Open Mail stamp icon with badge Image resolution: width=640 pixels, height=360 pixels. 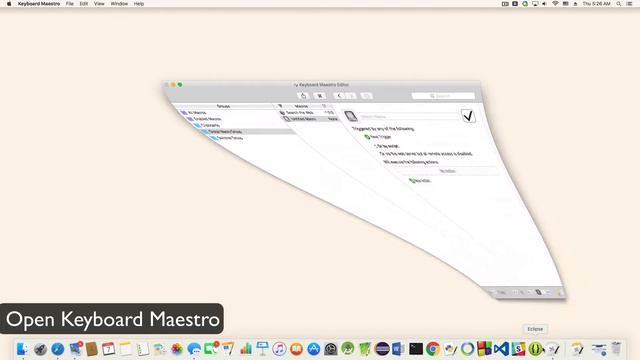pos(75,349)
